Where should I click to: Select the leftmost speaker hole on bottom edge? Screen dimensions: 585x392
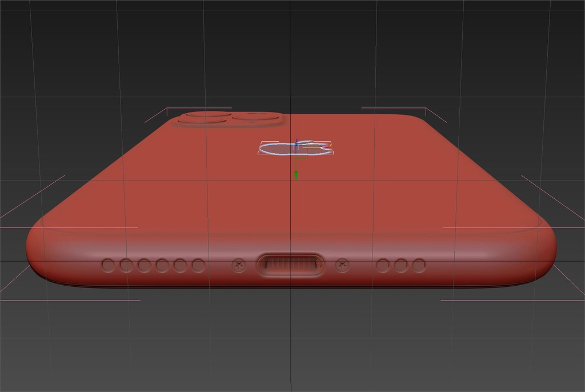[x=108, y=265]
